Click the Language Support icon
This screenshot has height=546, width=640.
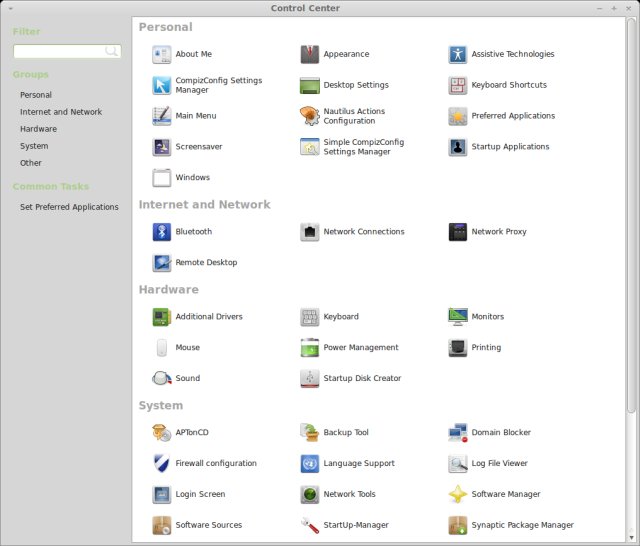pyautogui.click(x=310, y=464)
